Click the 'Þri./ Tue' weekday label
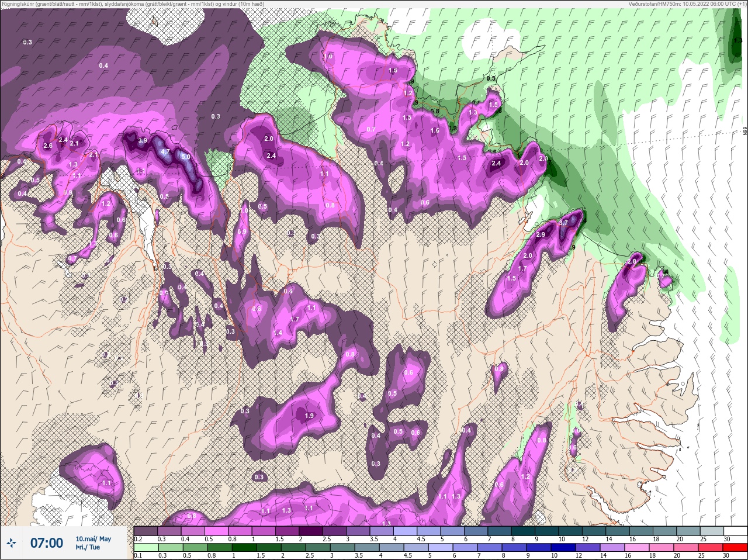Viewport: 748px width, 560px height. 88,547
